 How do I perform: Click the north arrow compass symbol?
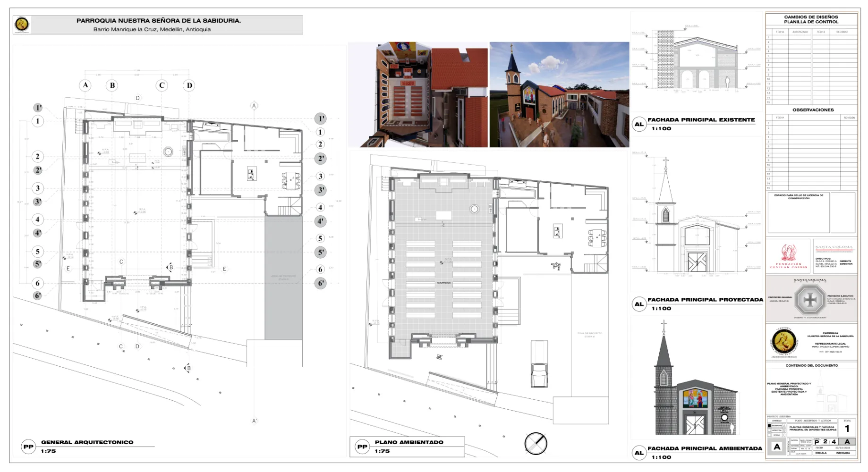pos(536,444)
